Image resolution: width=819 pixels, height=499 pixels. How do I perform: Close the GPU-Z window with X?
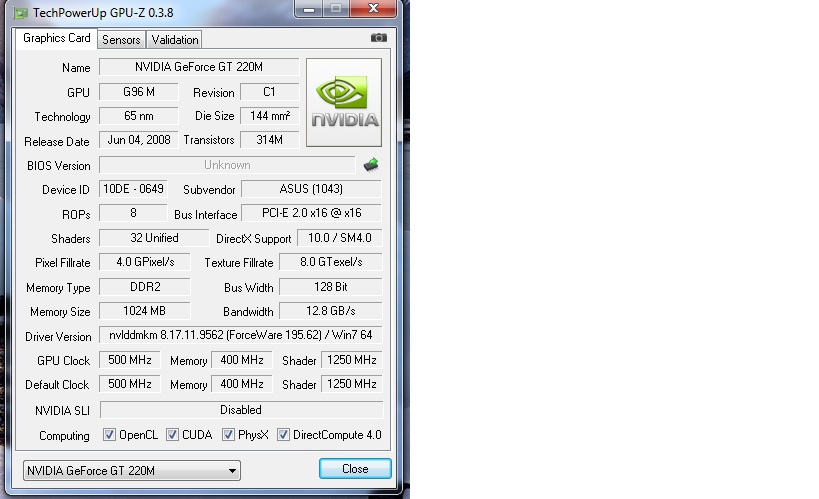pyautogui.click(x=373, y=8)
